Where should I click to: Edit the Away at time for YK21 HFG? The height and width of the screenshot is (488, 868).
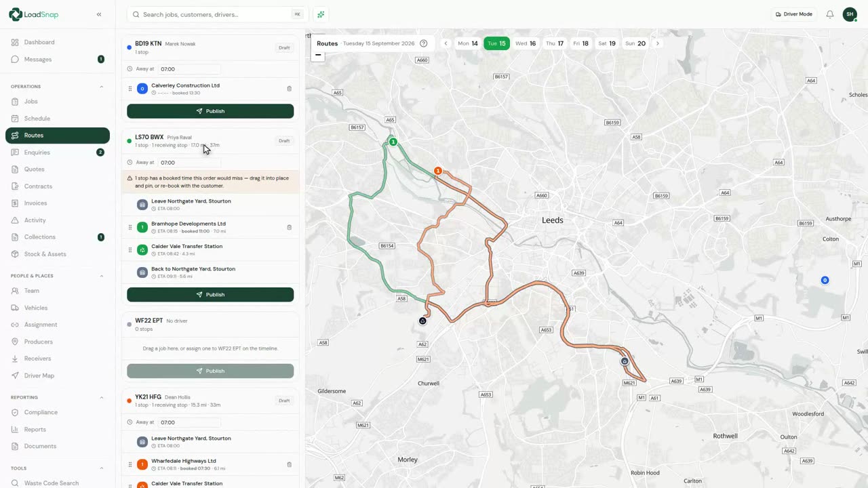(190, 422)
